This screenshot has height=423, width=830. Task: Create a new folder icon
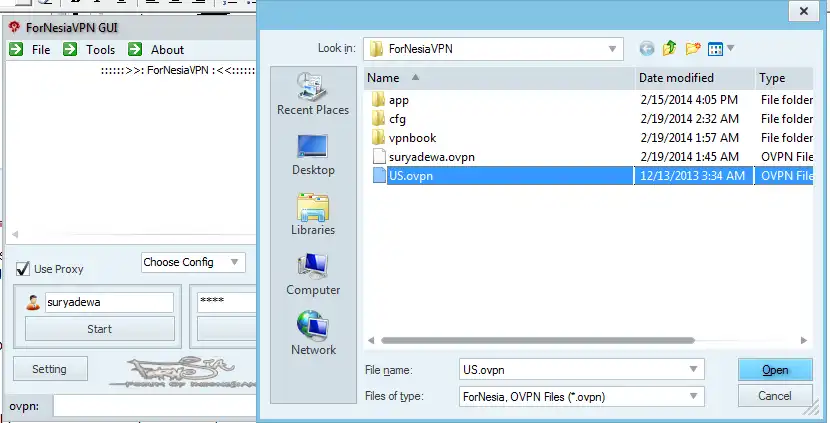pos(693,49)
